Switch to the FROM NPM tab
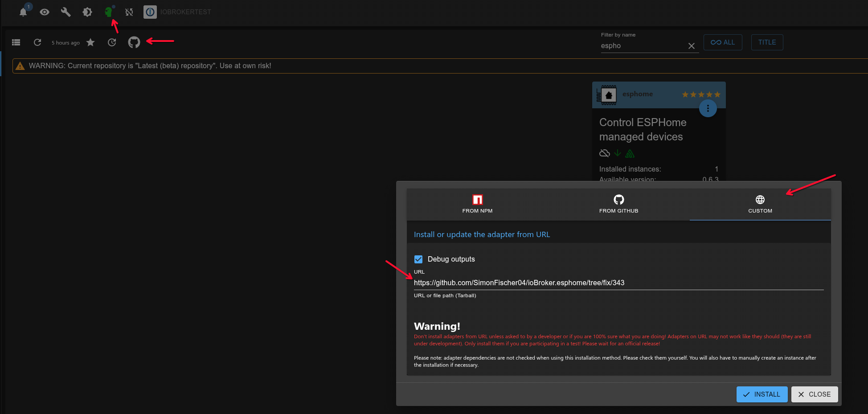 [x=477, y=205]
